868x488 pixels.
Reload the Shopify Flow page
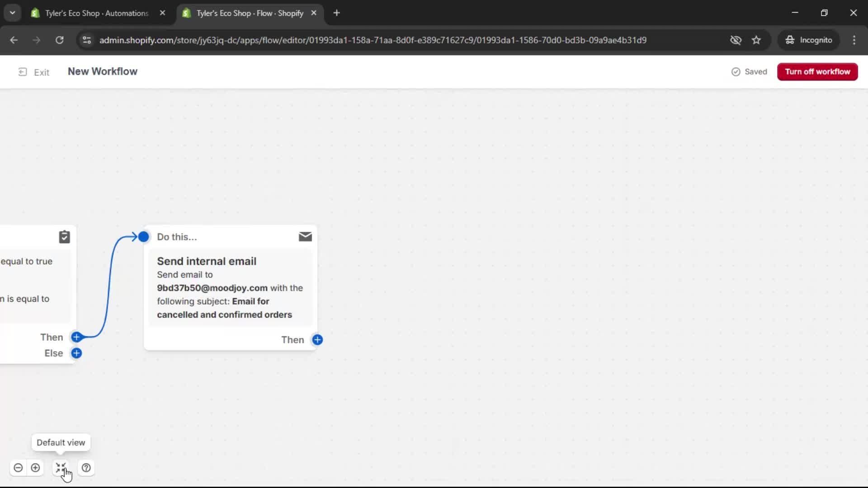pos(59,40)
